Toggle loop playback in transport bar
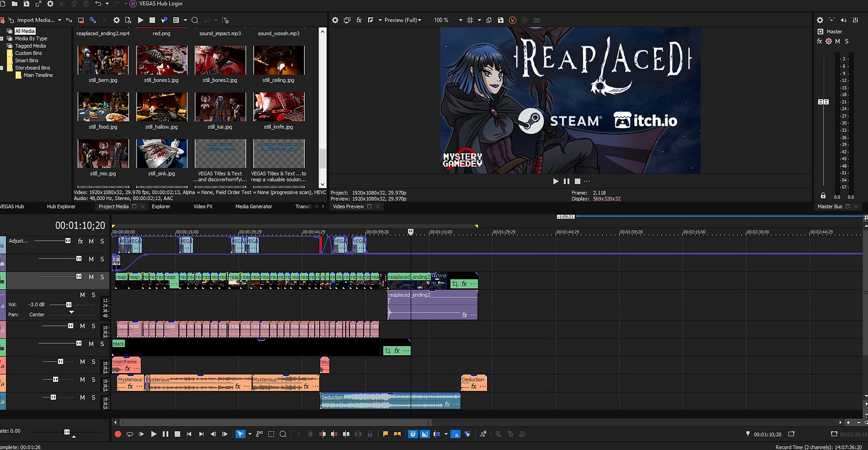 (129, 434)
